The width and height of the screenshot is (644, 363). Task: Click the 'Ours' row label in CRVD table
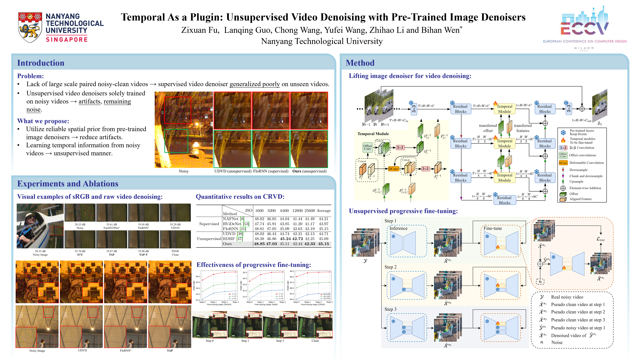click(227, 244)
